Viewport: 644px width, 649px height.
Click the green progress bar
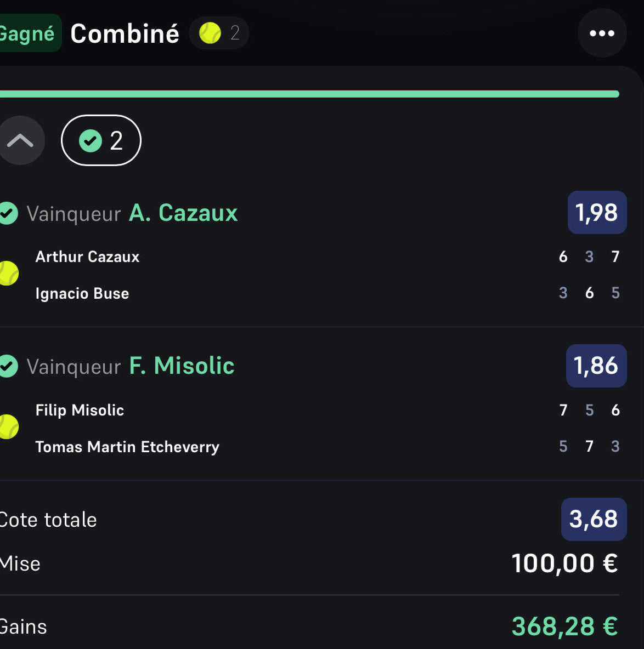309,94
